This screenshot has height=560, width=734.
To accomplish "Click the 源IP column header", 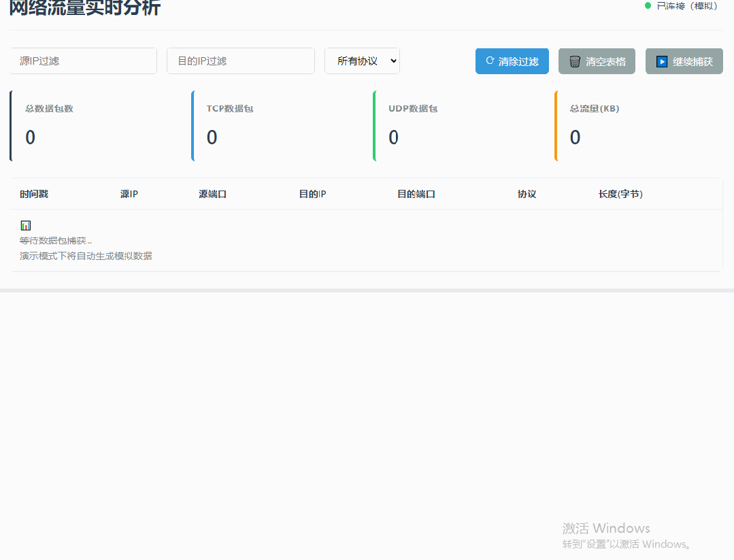I will (129, 194).
